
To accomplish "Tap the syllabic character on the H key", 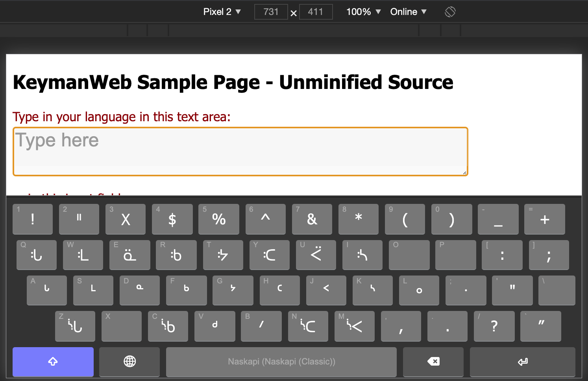I will click(279, 290).
